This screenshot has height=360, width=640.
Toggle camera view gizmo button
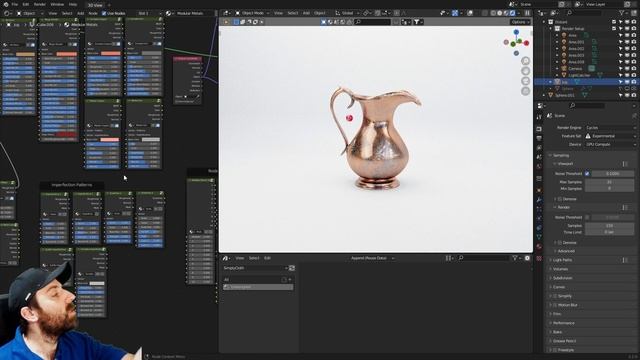[x=526, y=81]
